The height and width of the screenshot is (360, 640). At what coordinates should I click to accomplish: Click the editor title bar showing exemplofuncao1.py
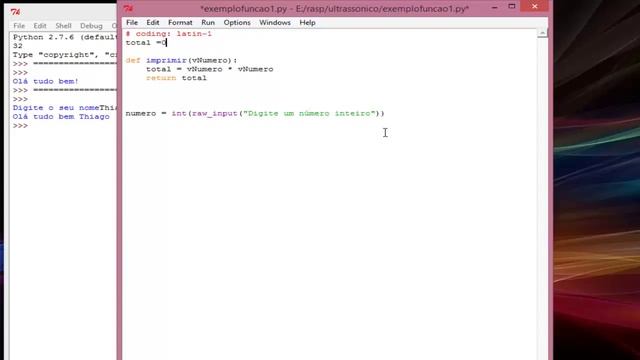coord(335,8)
